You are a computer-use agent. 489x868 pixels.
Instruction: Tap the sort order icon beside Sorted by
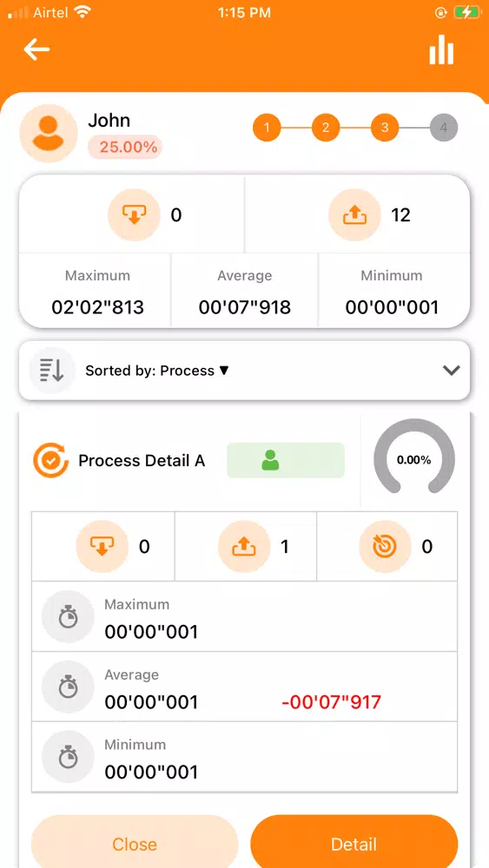coord(52,371)
